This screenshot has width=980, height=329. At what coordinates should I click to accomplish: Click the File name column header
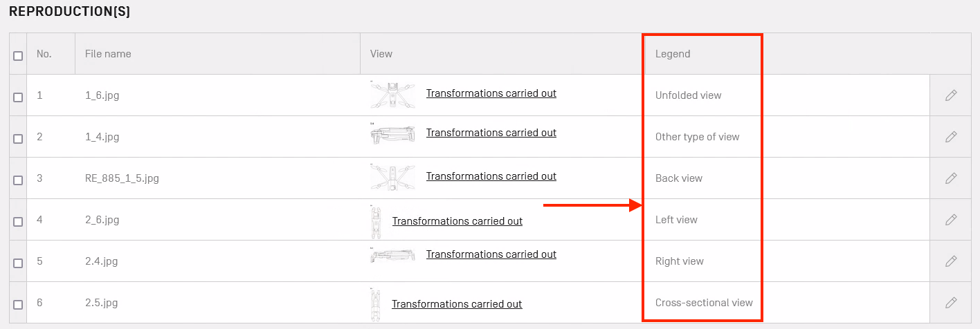click(x=108, y=54)
